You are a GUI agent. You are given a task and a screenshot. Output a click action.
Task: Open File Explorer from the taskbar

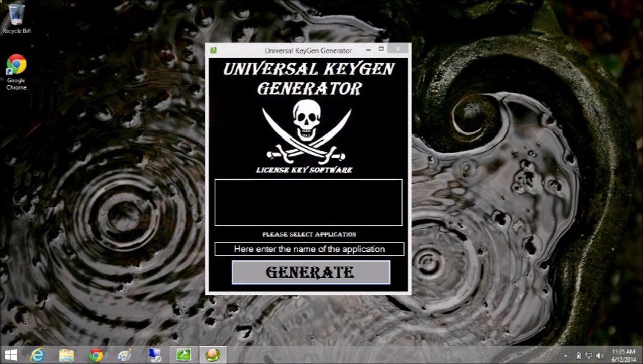66,355
